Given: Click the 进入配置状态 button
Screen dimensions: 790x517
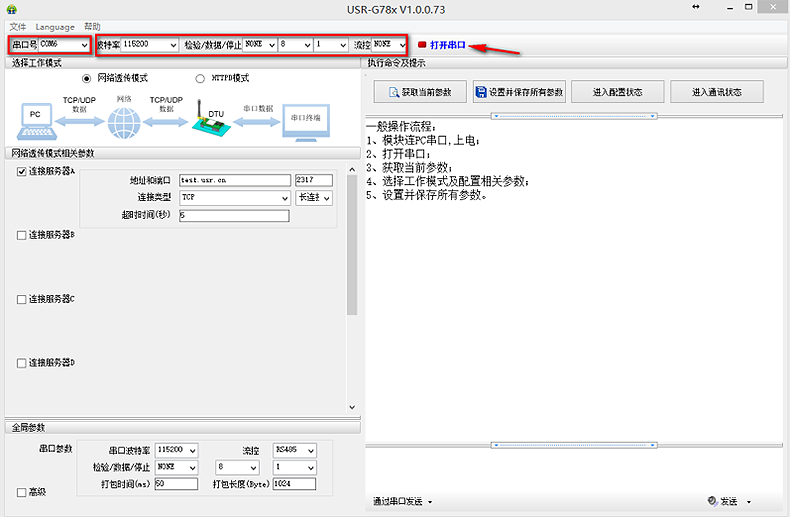Looking at the screenshot, I should click(x=617, y=92).
